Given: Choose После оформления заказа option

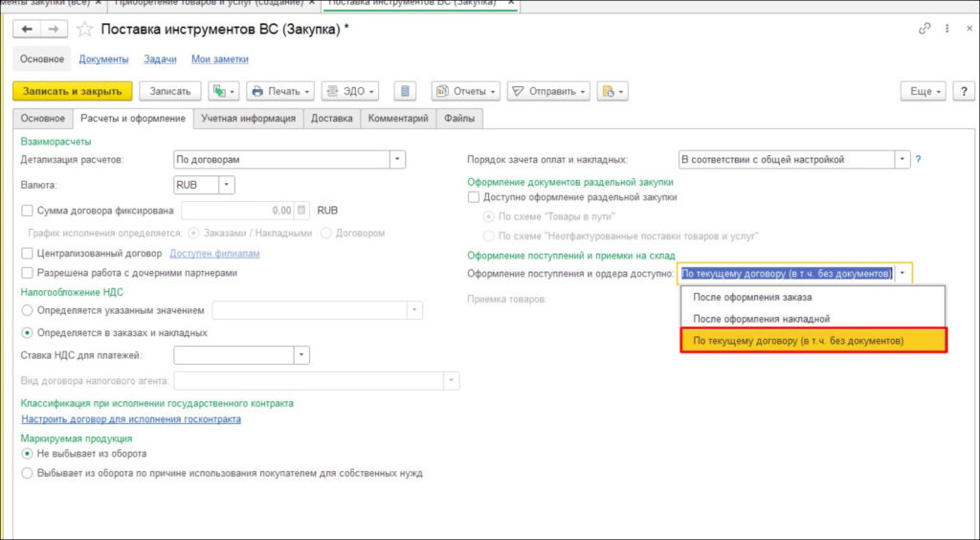Looking at the screenshot, I should click(x=813, y=298).
